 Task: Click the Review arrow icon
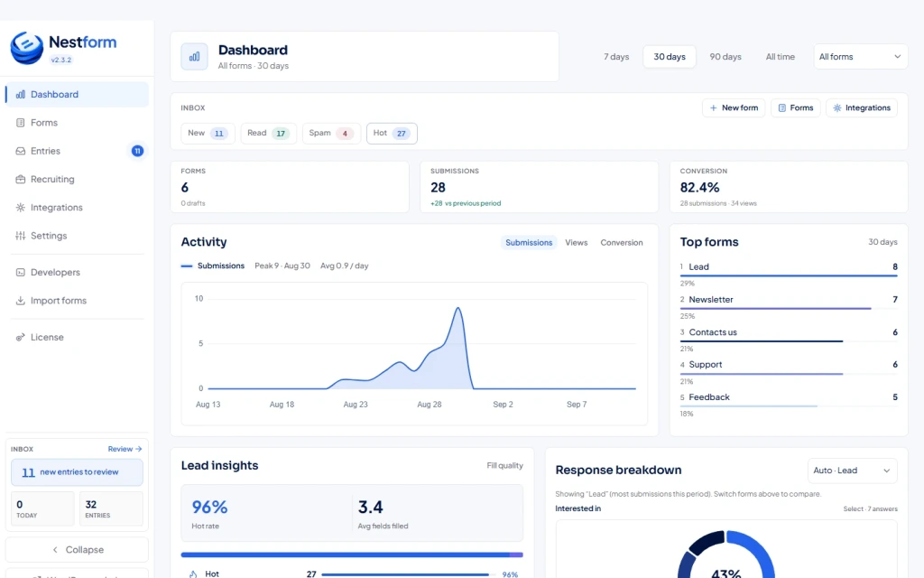coord(138,449)
